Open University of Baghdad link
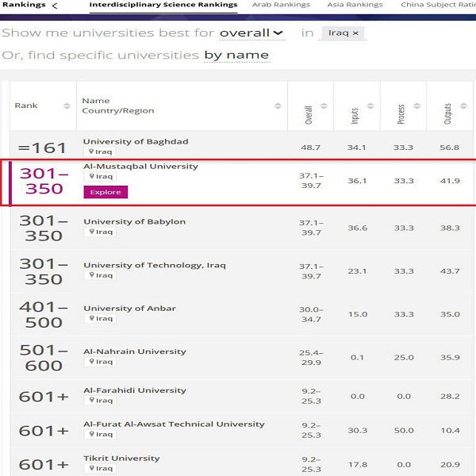This screenshot has height=476, width=476. [136, 141]
